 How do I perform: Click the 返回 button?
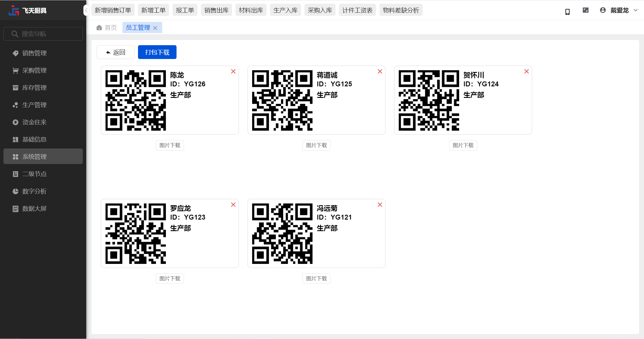(x=116, y=52)
